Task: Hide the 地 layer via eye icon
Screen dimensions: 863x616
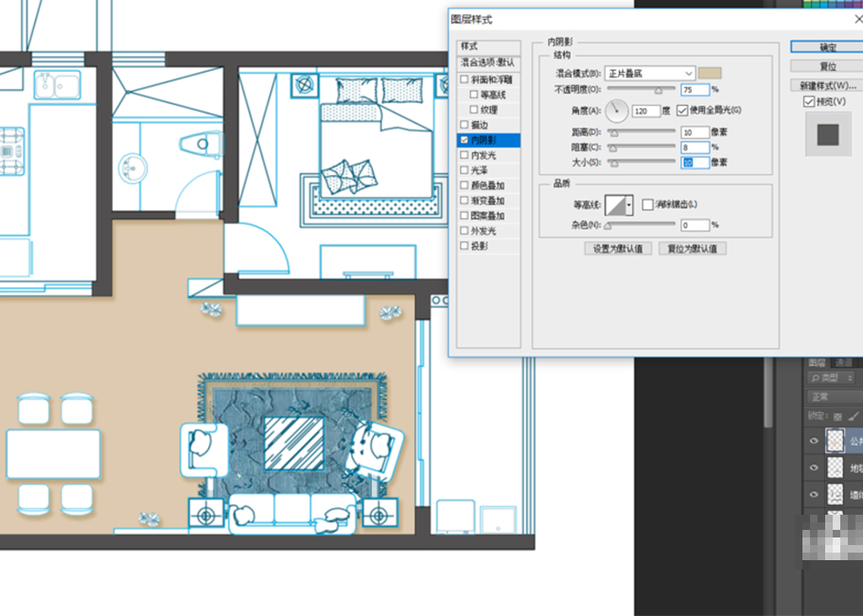Action: pos(814,468)
